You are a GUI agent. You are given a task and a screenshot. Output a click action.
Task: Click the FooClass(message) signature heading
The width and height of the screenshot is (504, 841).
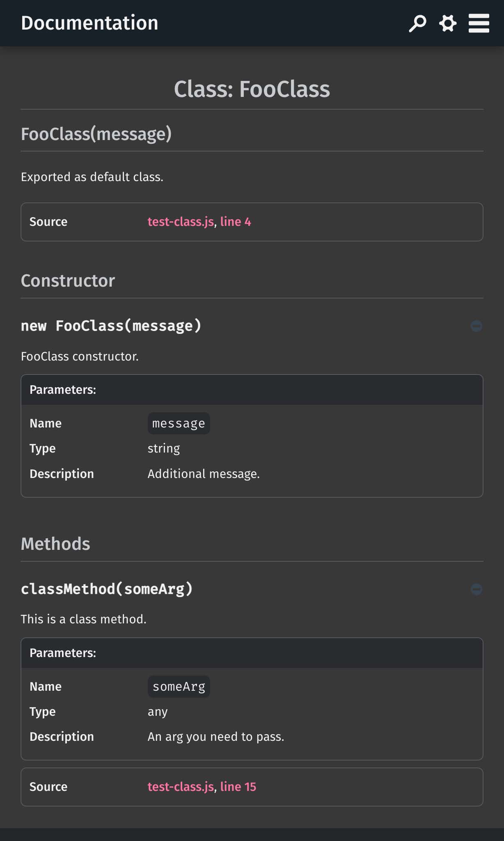[x=96, y=134]
